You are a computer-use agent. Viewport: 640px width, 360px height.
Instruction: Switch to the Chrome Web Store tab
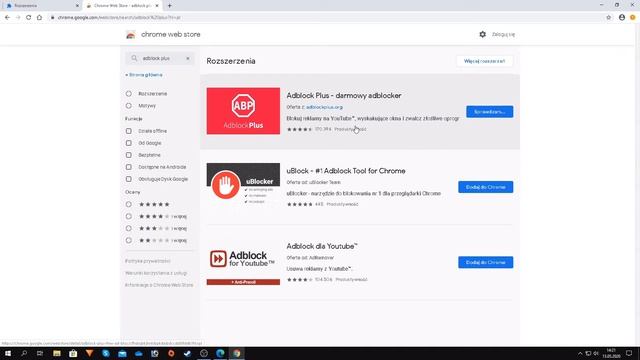tap(122, 6)
